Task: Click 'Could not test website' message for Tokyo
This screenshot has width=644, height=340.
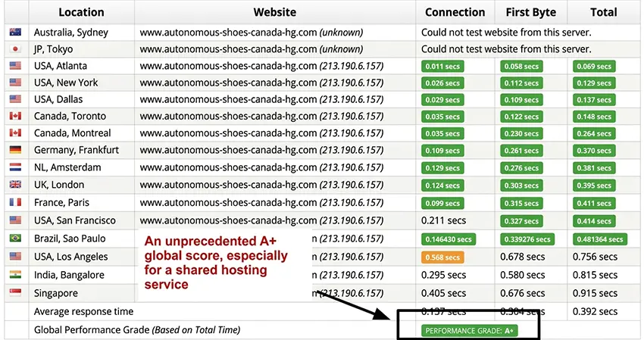Action: (506, 49)
